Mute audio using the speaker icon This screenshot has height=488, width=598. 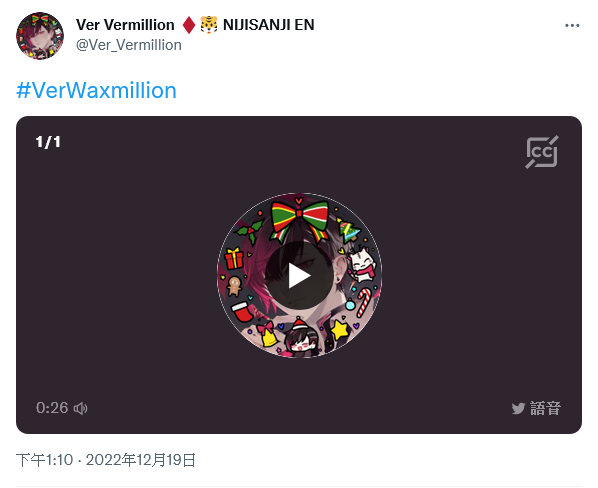point(80,408)
